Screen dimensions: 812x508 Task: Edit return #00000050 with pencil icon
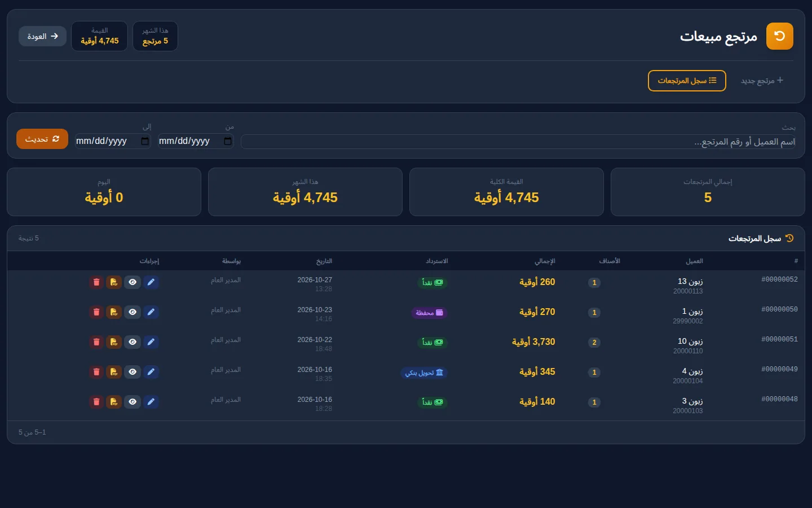click(x=151, y=312)
